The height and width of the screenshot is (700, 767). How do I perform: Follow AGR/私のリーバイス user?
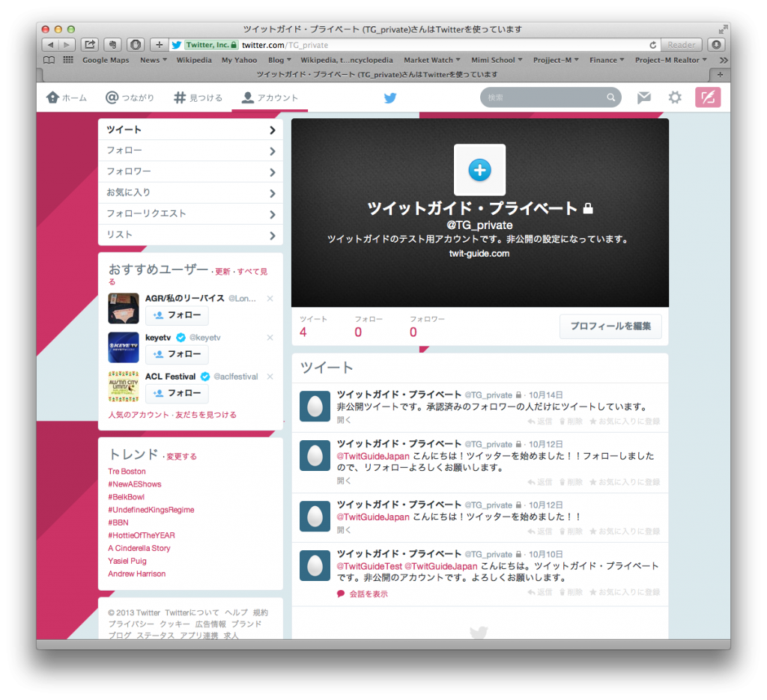click(x=177, y=315)
